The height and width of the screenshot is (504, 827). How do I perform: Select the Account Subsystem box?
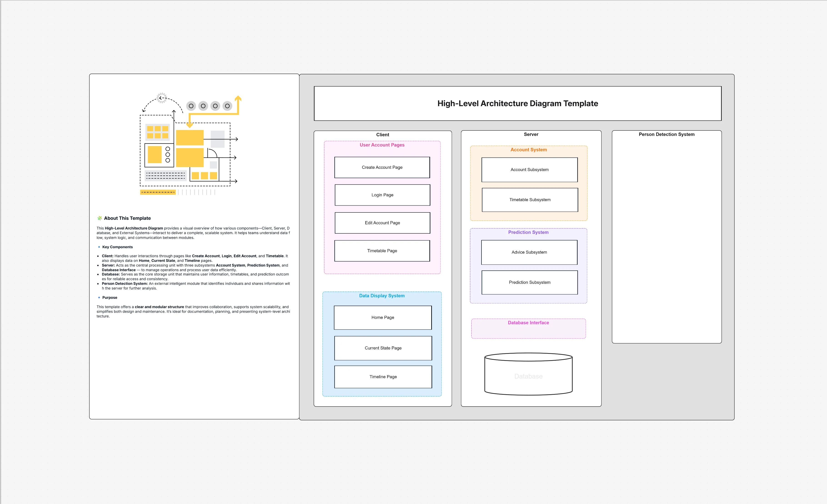pos(529,170)
